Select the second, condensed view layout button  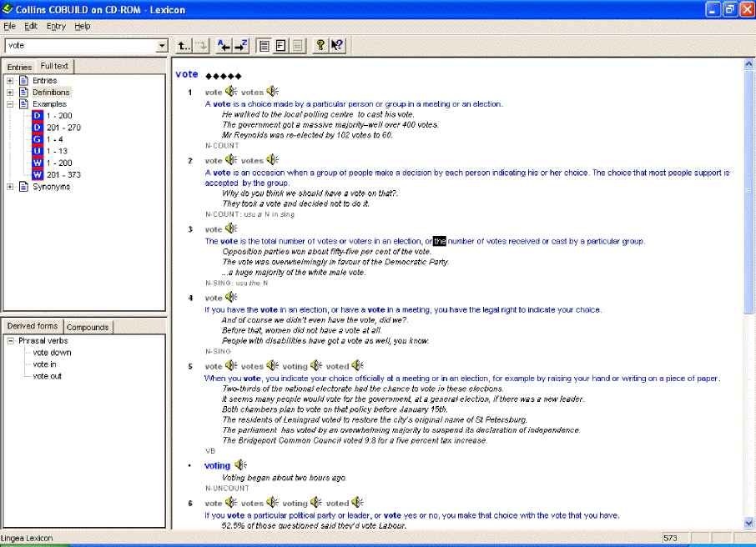pos(280,46)
